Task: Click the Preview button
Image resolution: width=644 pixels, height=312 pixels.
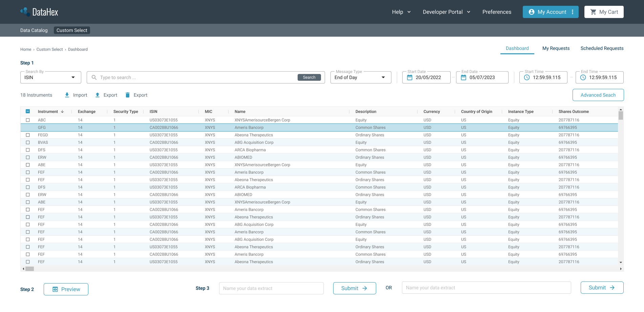Action: [66, 289]
